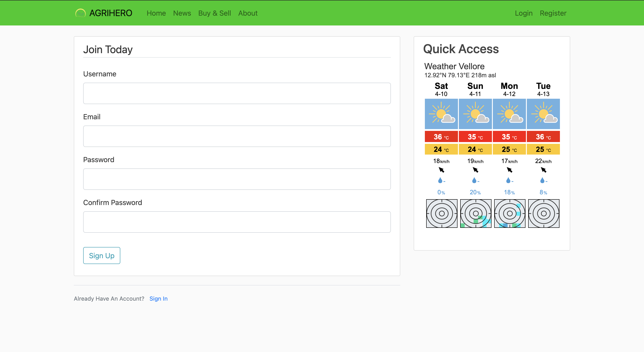
Task: Follow the Sign In link
Action: pyautogui.click(x=158, y=299)
